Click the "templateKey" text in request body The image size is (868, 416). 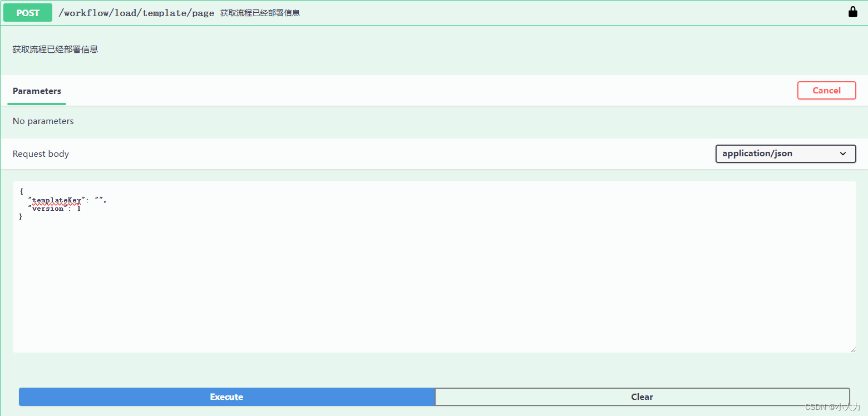tap(57, 200)
